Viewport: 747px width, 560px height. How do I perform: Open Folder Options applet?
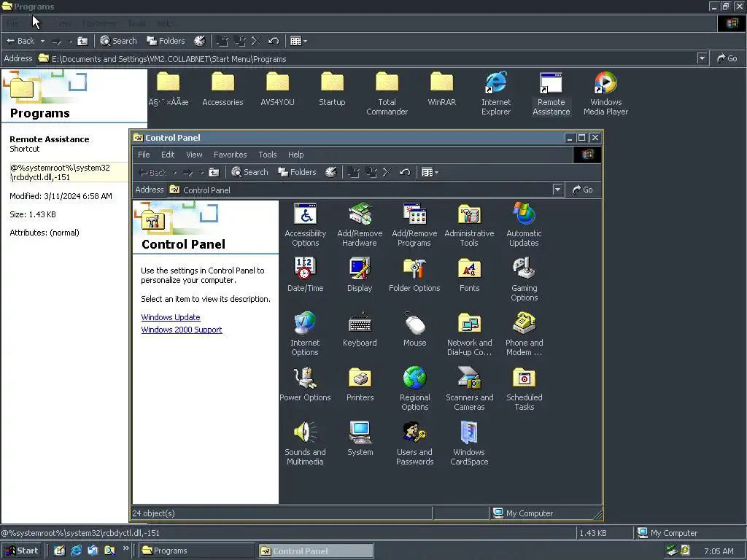coord(414,275)
